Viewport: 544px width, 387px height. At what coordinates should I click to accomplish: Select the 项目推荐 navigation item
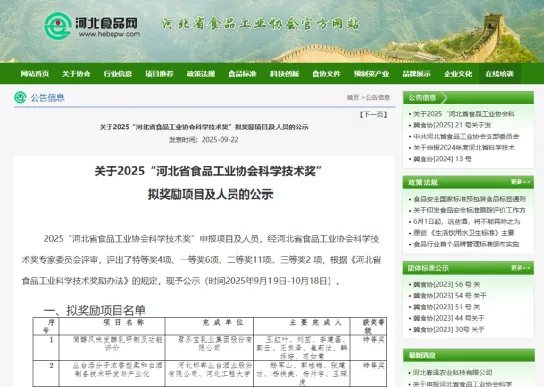(159, 74)
